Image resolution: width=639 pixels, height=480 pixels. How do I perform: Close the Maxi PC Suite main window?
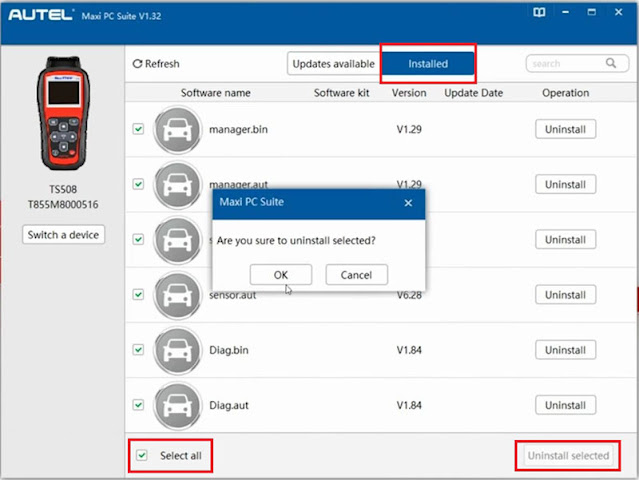click(619, 12)
